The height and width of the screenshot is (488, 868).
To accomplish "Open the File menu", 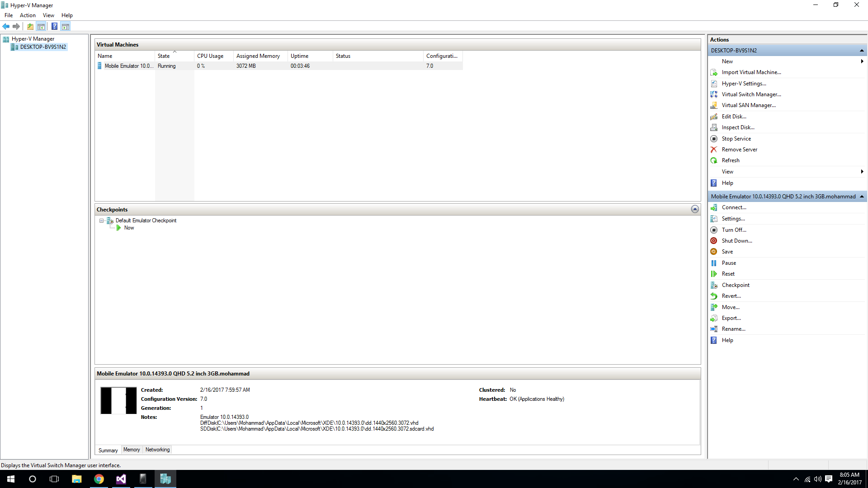I will [9, 15].
